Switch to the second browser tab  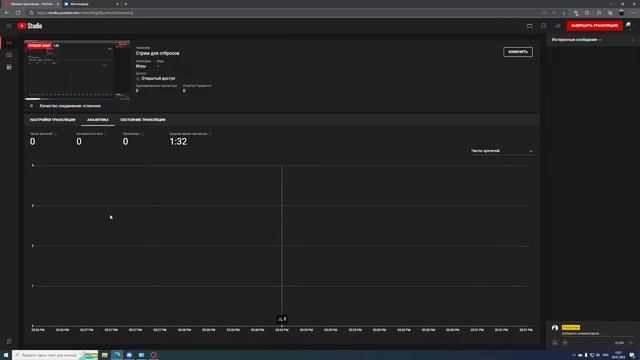pyautogui.click(x=91, y=4)
